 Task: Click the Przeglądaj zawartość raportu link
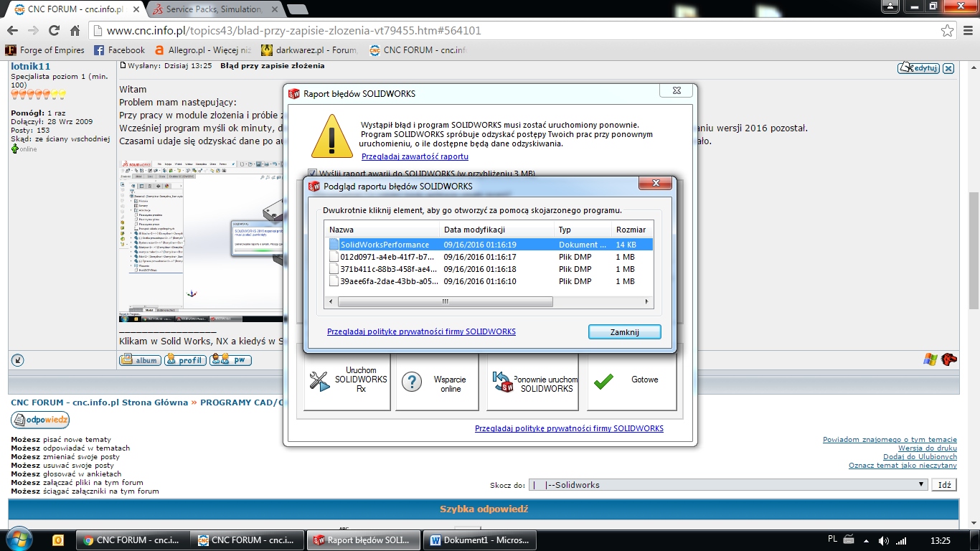pyautogui.click(x=415, y=156)
